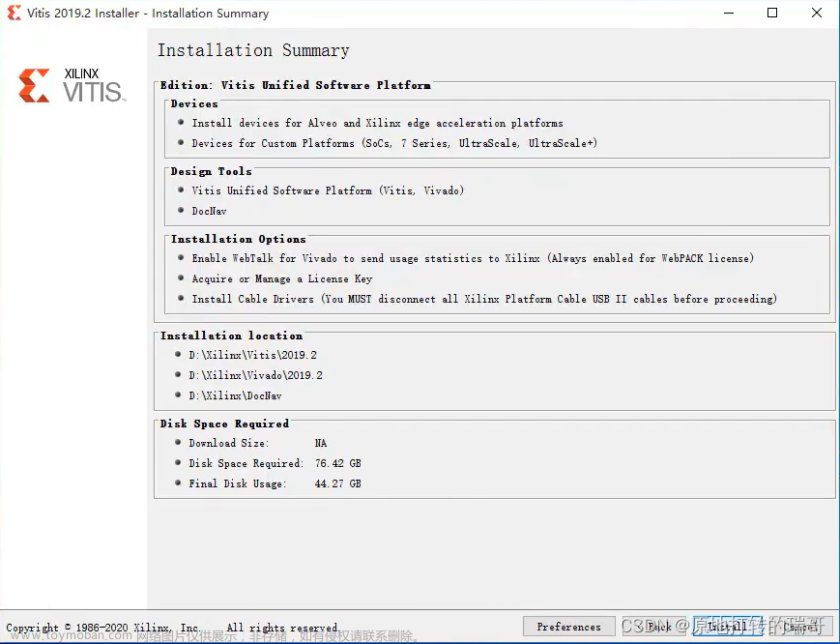840x644 pixels.
Task: Click the Final Disk Usage 44.27 GB line
Action: point(275,483)
